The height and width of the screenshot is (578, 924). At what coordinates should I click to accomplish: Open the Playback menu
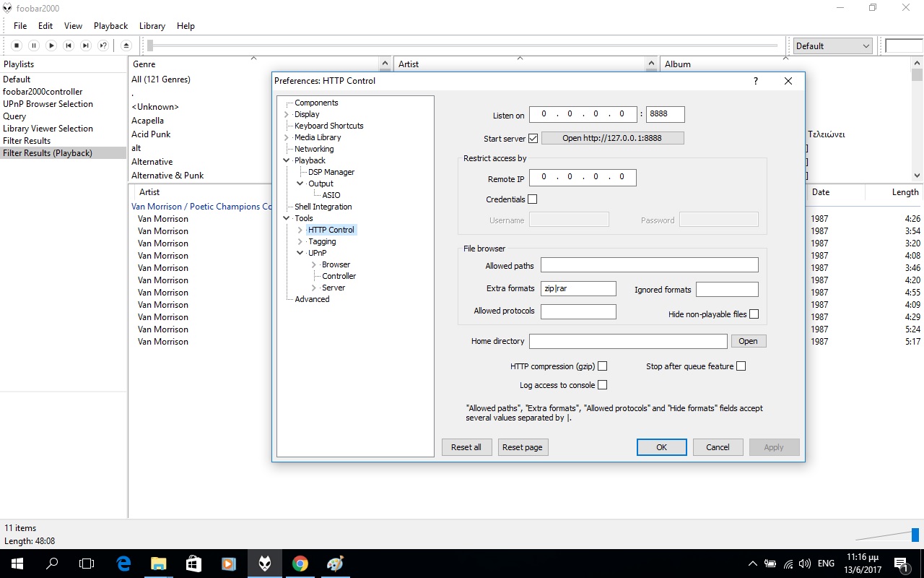tap(110, 26)
